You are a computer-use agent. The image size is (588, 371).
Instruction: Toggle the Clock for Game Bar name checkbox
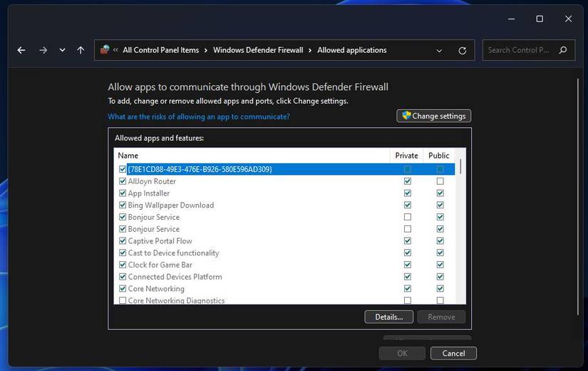pyautogui.click(x=123, y=265)
